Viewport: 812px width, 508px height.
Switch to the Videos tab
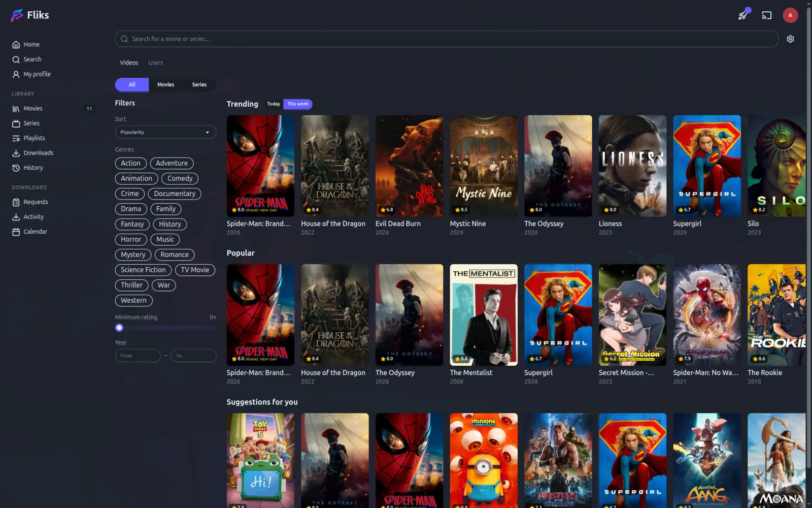[x=129, y=63]
